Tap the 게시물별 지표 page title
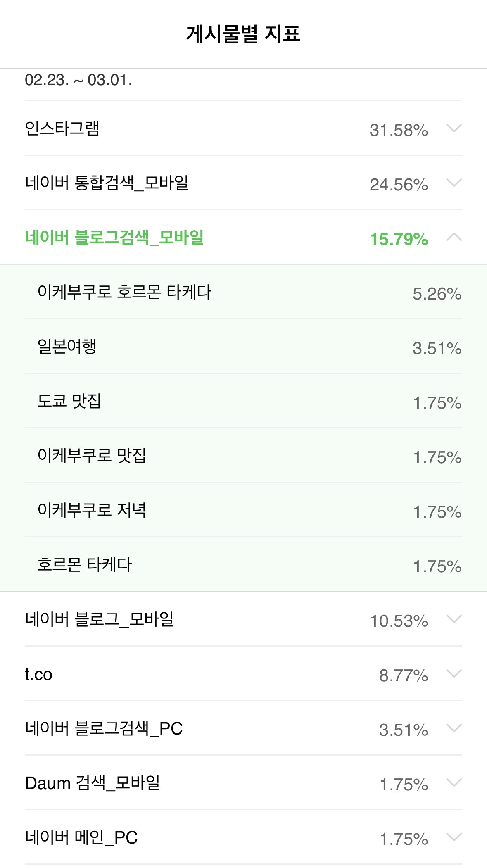This screenshot has height=868, width=487. point(243,34)
